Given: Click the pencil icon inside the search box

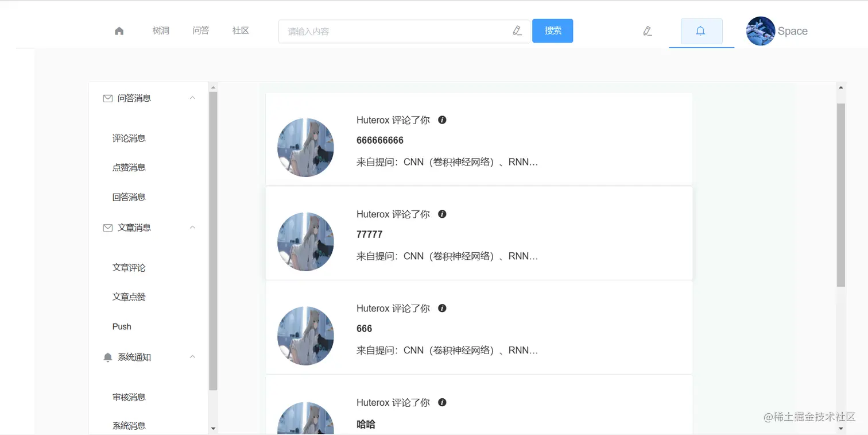Looking at the screenshot, I should coord(517,31).
